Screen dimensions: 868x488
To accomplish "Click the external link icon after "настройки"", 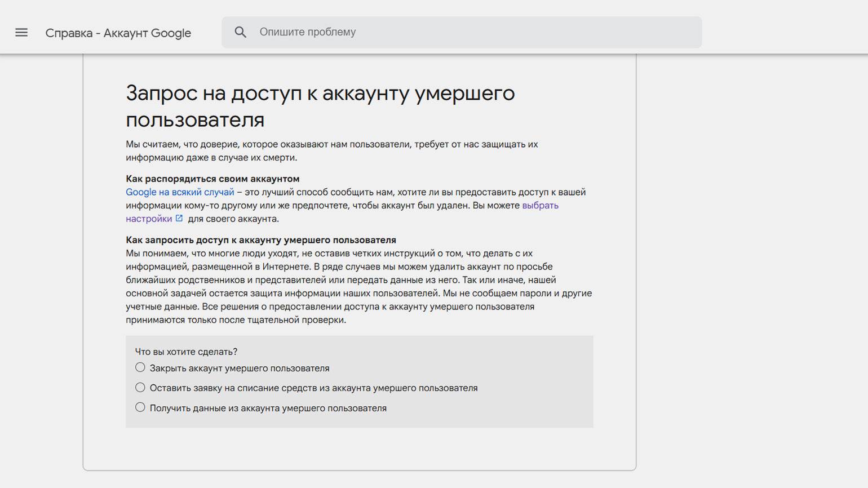I will click(179, 218).
